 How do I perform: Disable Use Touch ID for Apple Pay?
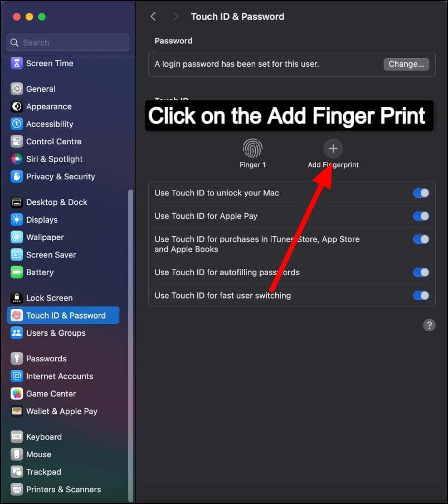point(421,216)
